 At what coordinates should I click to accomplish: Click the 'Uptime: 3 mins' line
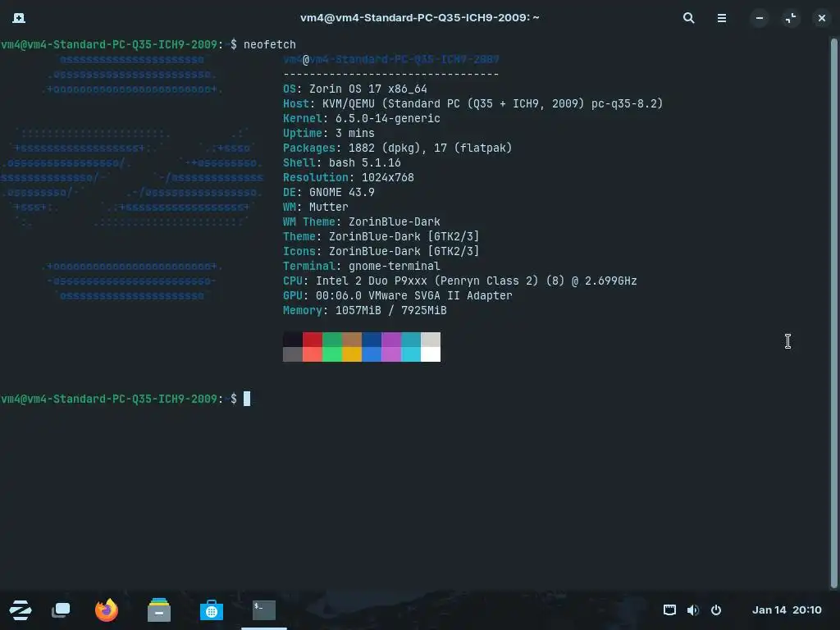pyautogui.click(x=328, y=133)
